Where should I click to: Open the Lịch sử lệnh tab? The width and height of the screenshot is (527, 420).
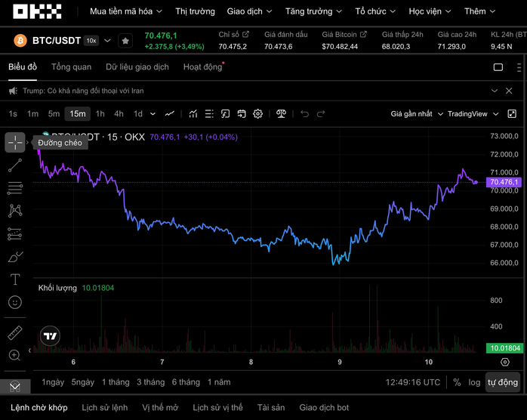(x=104, y=408)
